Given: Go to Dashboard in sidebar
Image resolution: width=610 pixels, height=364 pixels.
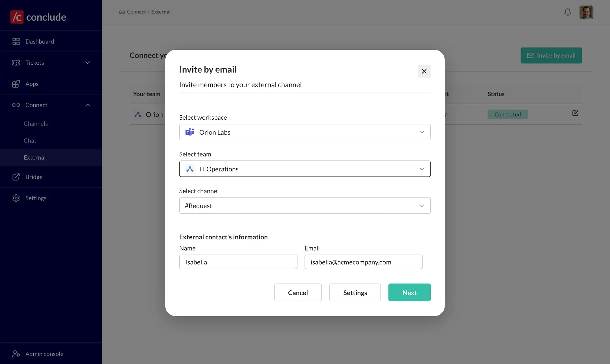Looking at the screenshot, I should pyautogui.click(x=51, y=41).
